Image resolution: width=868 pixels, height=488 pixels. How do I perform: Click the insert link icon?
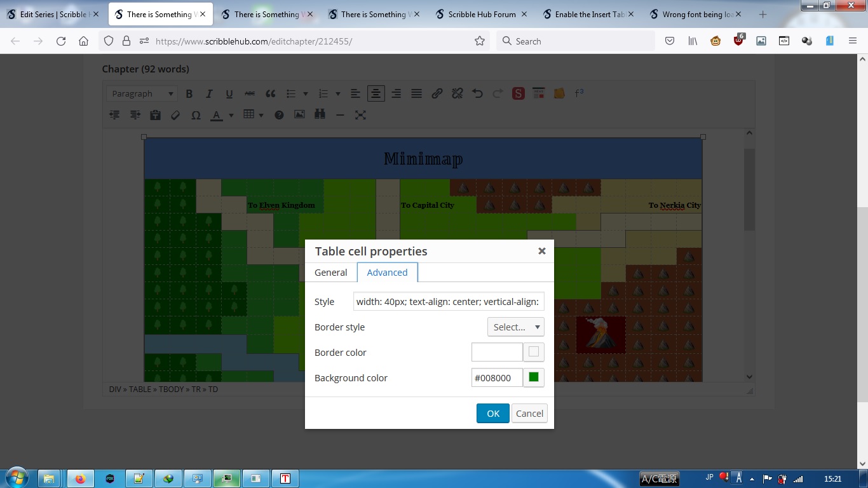(437, 94)
